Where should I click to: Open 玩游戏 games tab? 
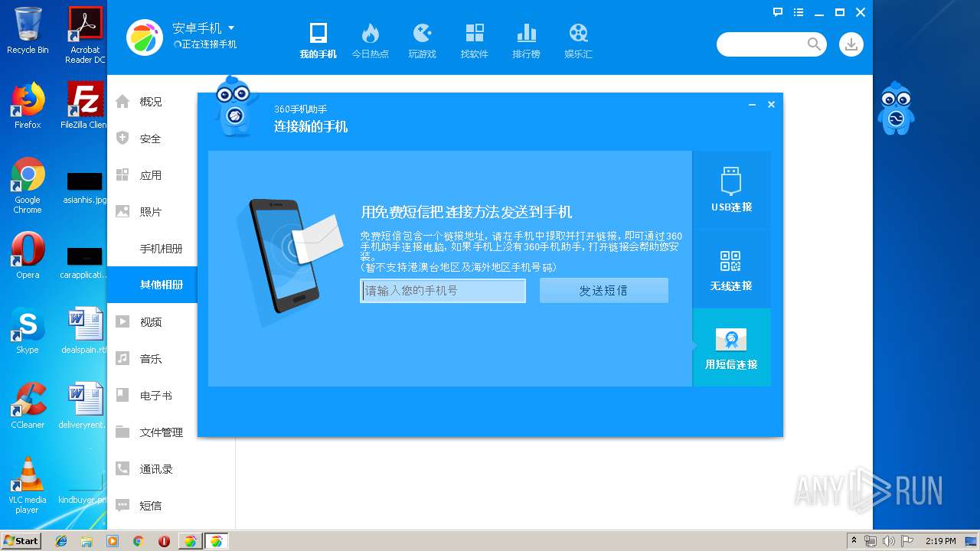(422, 41)
